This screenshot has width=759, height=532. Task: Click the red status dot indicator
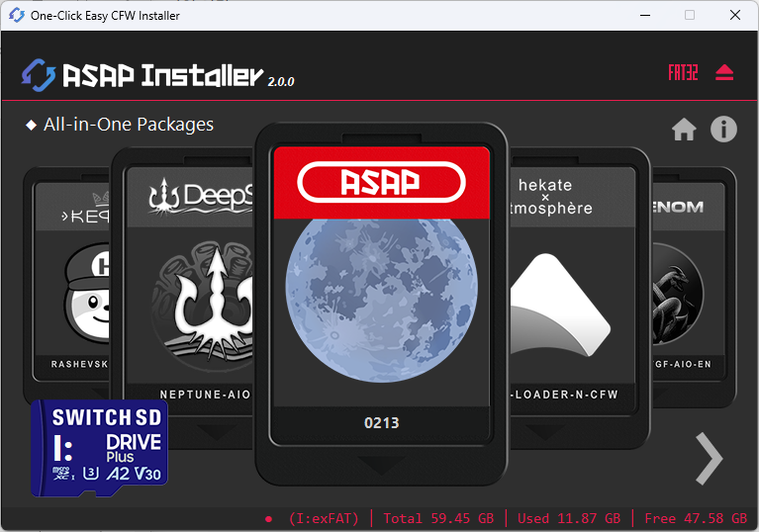(x=268, y=519)
